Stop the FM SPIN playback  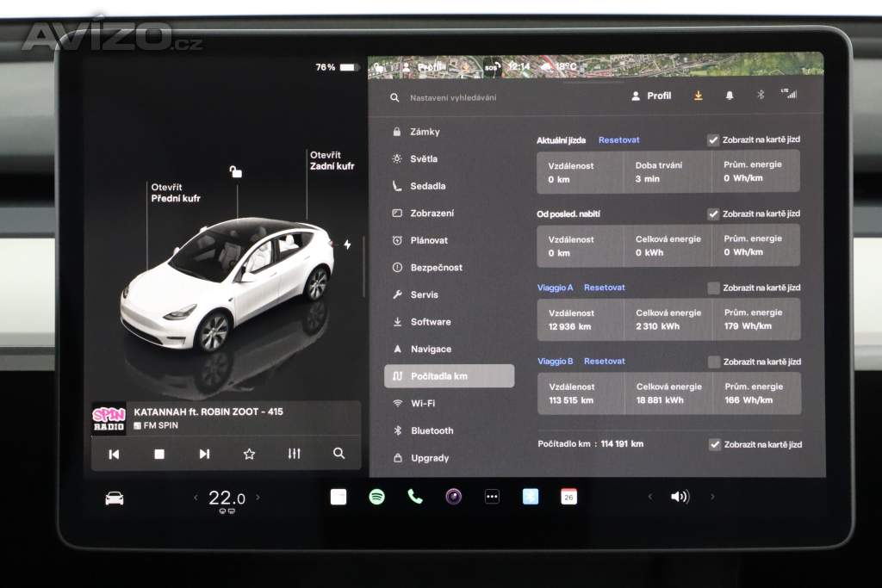pyautogui.click(x=159, y=455)
